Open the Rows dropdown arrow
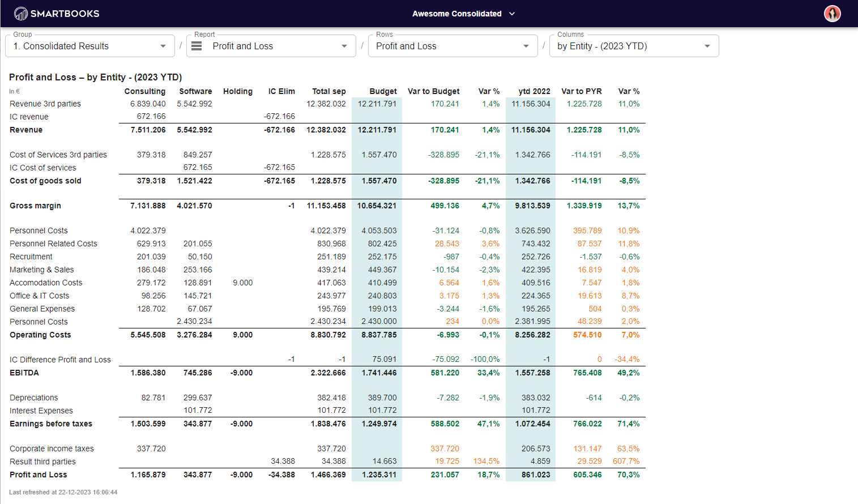 pos(526,46)
